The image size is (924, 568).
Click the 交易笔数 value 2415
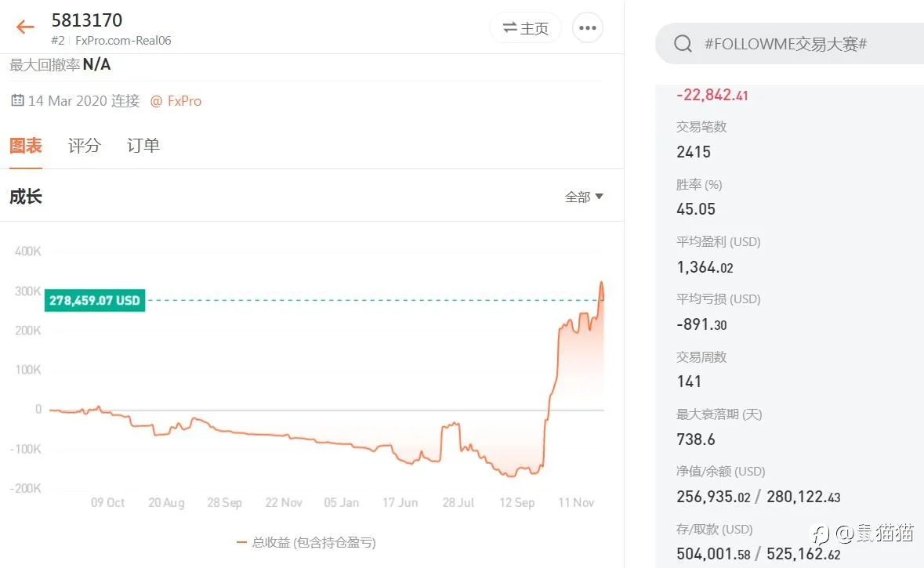point(694,152)
